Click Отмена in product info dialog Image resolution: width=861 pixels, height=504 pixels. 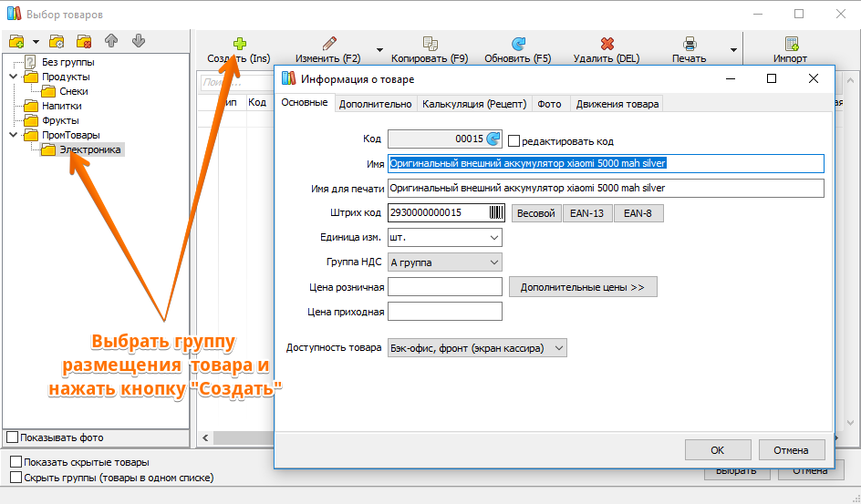pyautogui.click(x=792, y=450)
